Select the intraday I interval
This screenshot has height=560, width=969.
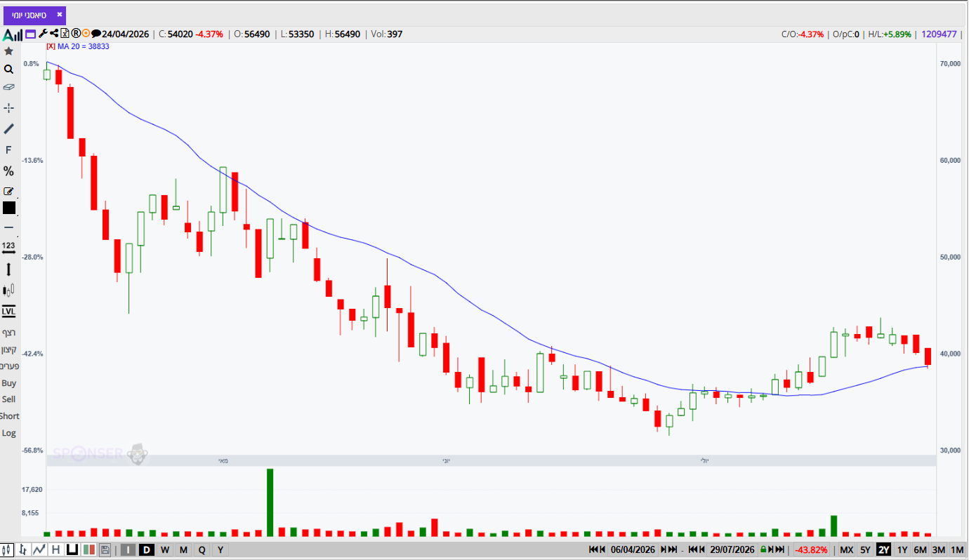tap(128, 550)
